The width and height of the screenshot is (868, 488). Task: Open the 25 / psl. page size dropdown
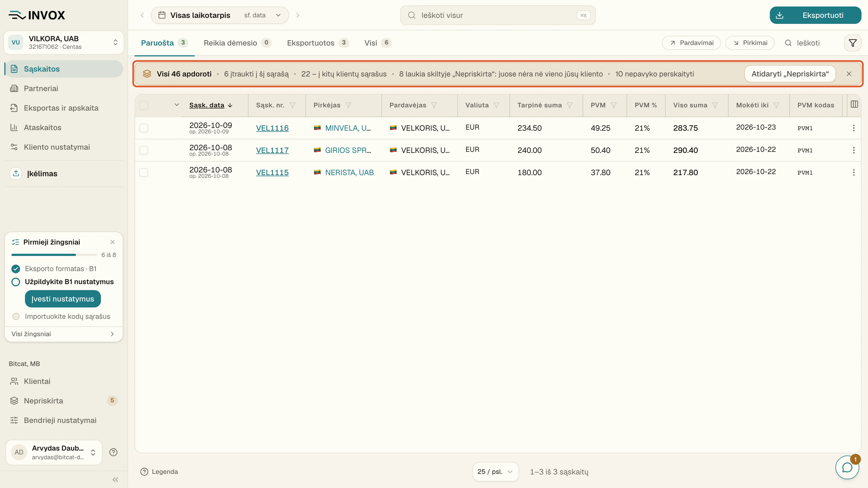[495, 471]
